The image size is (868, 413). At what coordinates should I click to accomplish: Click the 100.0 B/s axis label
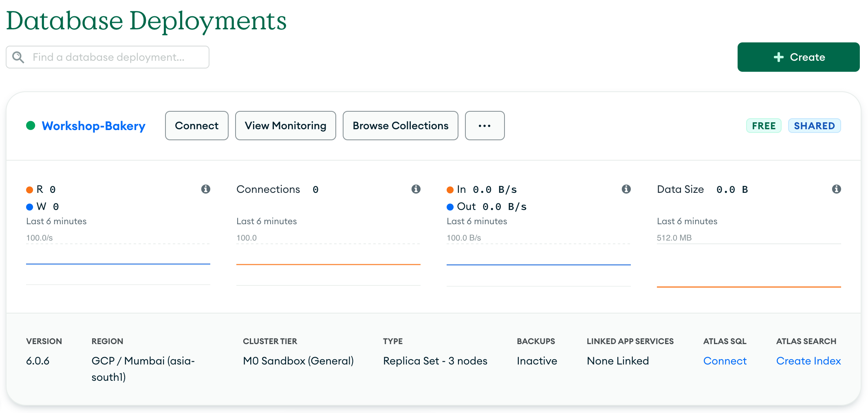click(464, 238)
